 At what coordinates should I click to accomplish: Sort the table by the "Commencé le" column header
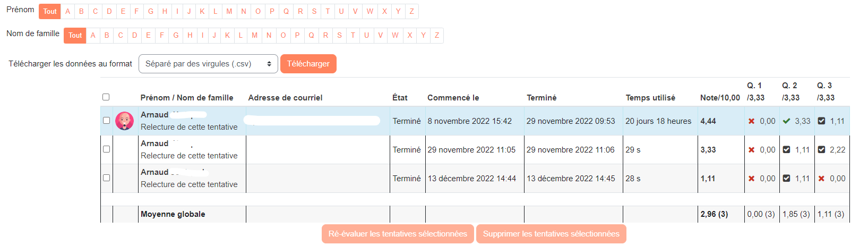453,98
